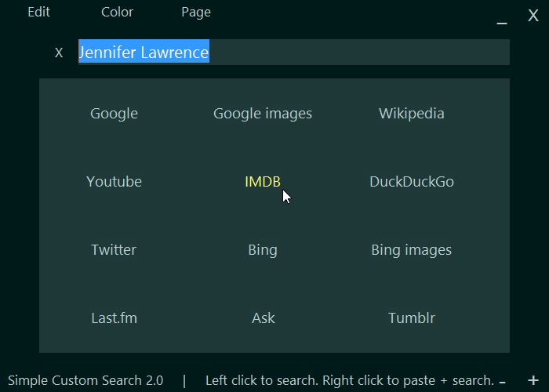This screenshot has width=549, height=392.
Task: Click the plus button in the status bar
Action: pyautogui.click(x=533, y=380)
